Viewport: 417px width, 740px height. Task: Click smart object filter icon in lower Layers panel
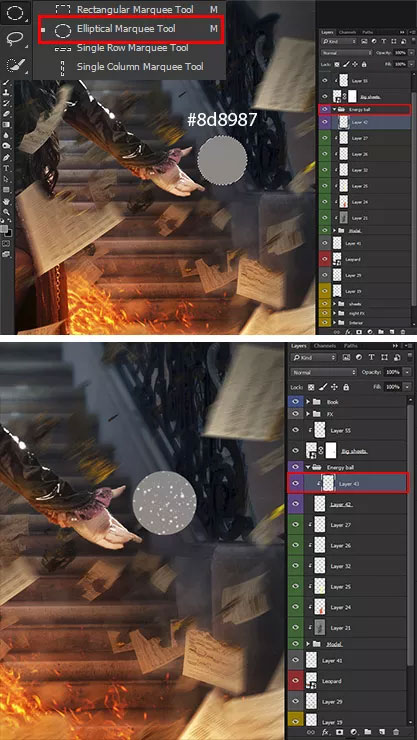[x=398, y=357]
